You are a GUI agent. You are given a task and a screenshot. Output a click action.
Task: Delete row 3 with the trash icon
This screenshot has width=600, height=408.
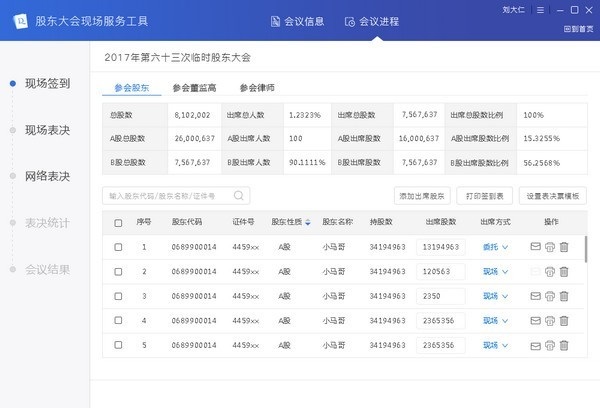pos(564,296)
